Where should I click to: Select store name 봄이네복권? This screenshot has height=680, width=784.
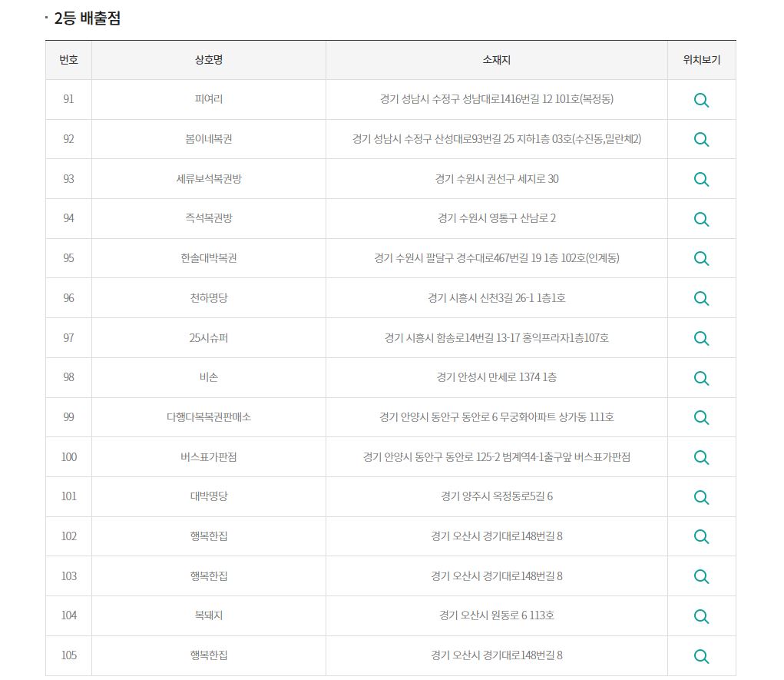(209, 138)
